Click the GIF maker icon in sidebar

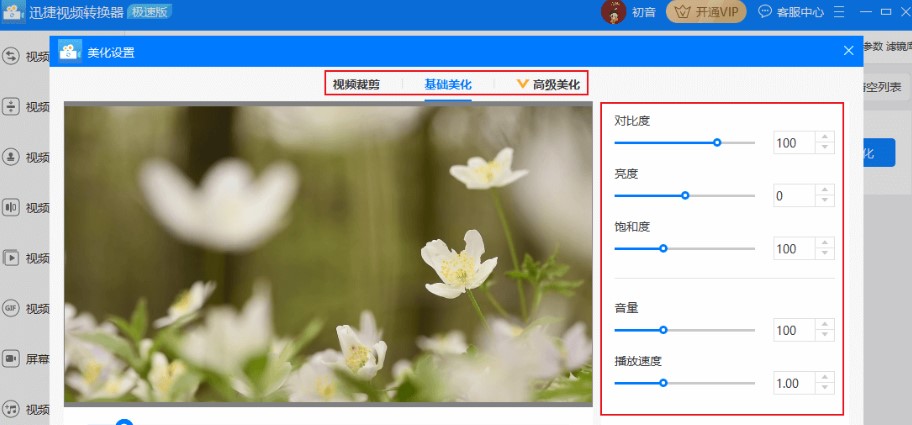(11, 308)
